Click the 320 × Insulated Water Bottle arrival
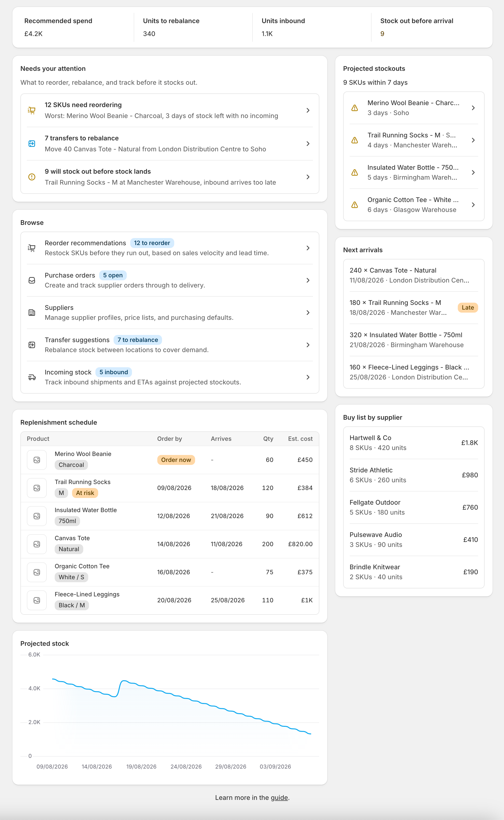The width and height of the screenshot is (504, 820). (x=414, y=340)
